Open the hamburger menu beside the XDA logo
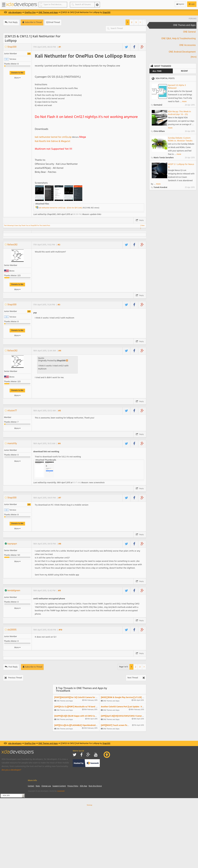This screenshot has height=868, width=198. 3,4
